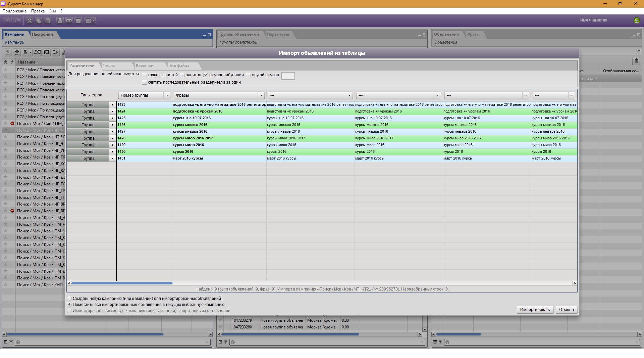Click the 'другой символ' text input field

(288, 76)
